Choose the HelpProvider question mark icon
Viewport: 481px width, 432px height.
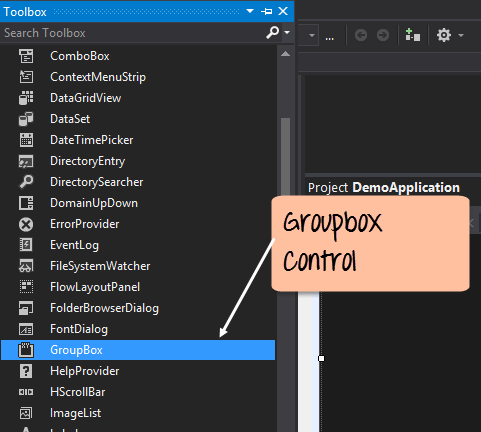coord(26,371)
